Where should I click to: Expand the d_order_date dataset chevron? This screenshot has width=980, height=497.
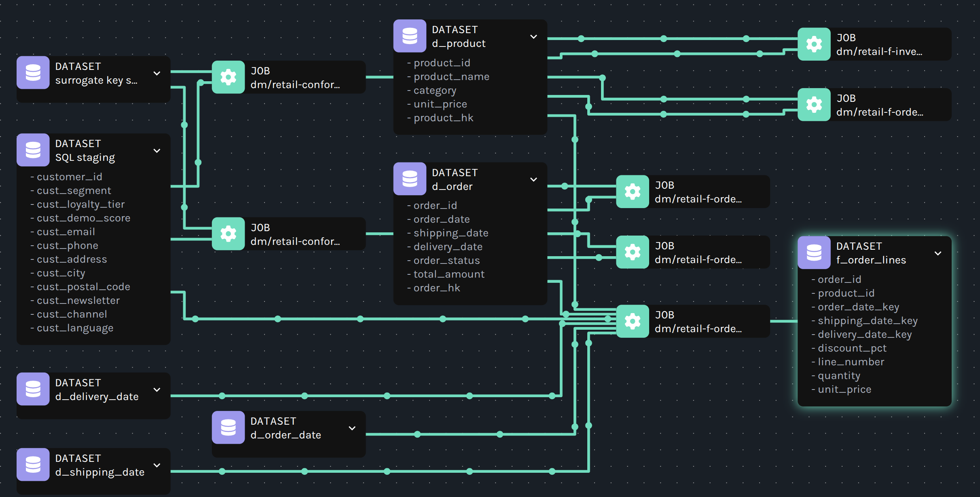coord(352,428)
